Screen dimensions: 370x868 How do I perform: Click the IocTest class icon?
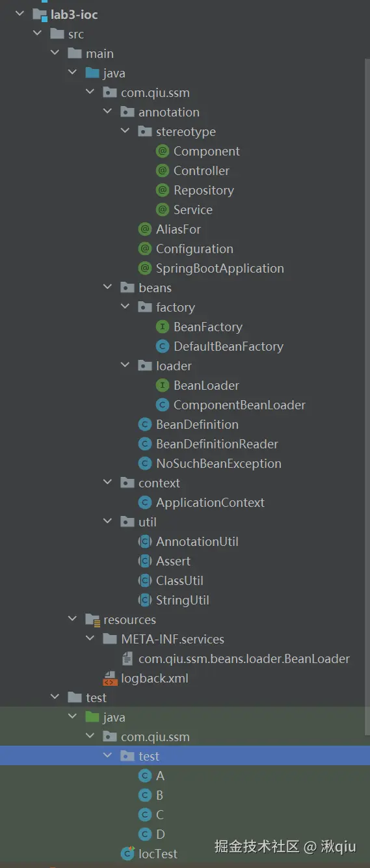(x=127, y=854)
